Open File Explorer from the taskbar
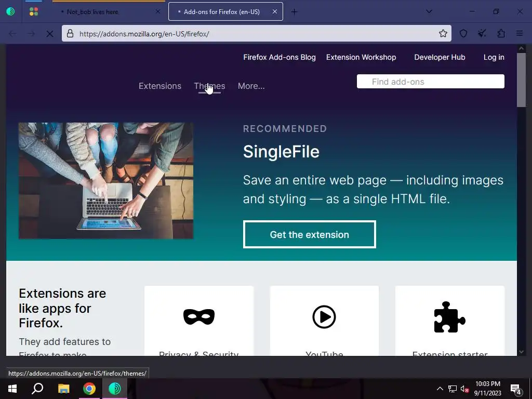 pyautogui.click(x=63, y=389)
